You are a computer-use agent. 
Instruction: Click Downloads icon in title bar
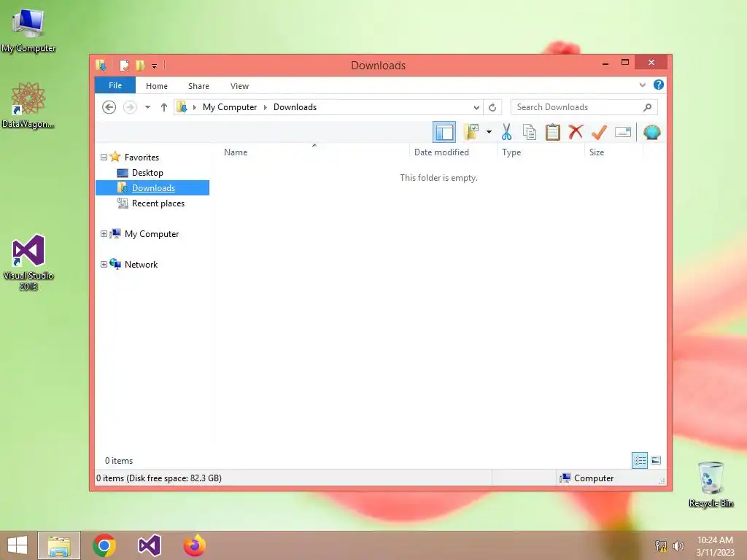click(x=101, y=65)
